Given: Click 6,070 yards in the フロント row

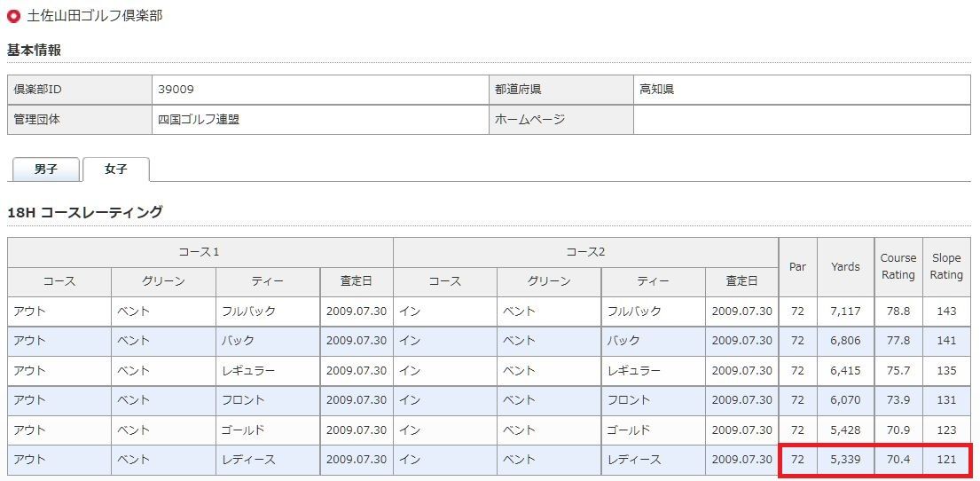Looking at the screenshot, I should [x=845, y=399].
